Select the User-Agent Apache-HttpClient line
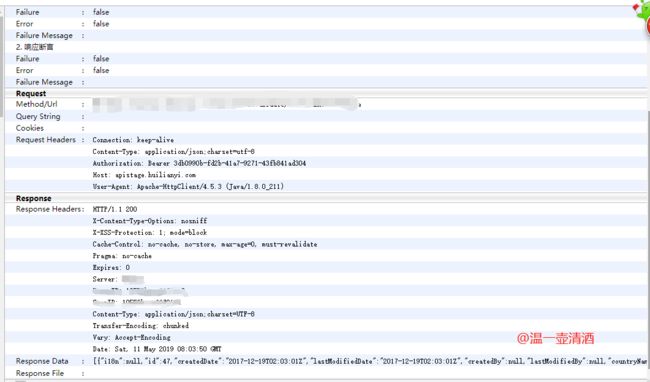This screenshot has height=382, width=650. pyautogui.click(x=188, y=186)
